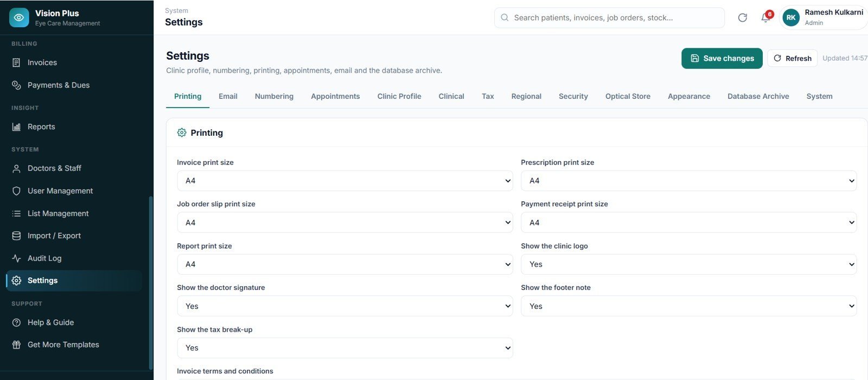
Task: Open Get More Templates gift icon
Action: pos(16,345)
